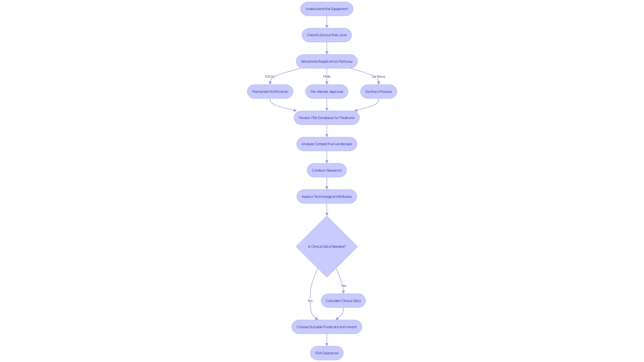644x362 pixels.
Task: Click the 'Choose Suitable Predicate Instrument' button
Action: pyautogui.click(x=327, y=327)
